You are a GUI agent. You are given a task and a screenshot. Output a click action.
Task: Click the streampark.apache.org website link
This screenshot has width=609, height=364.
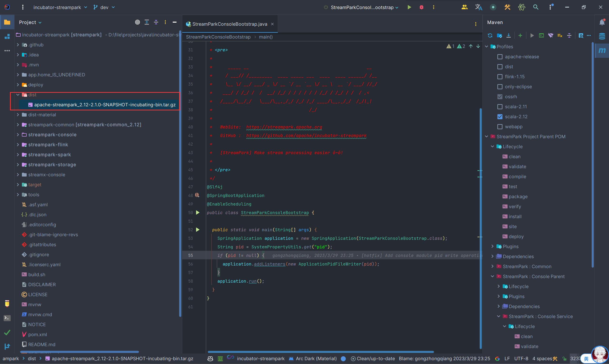pyautogui.click(x=284, y=127)
